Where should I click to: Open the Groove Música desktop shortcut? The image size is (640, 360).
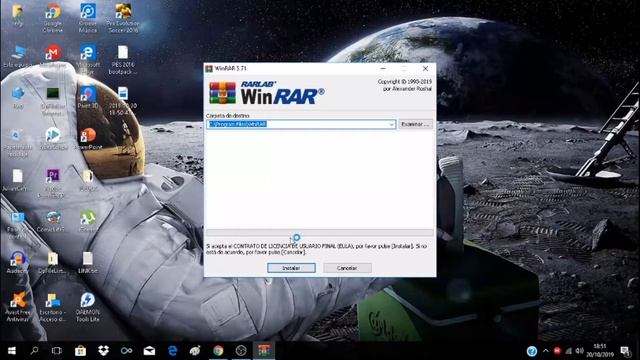click(88, 17)
